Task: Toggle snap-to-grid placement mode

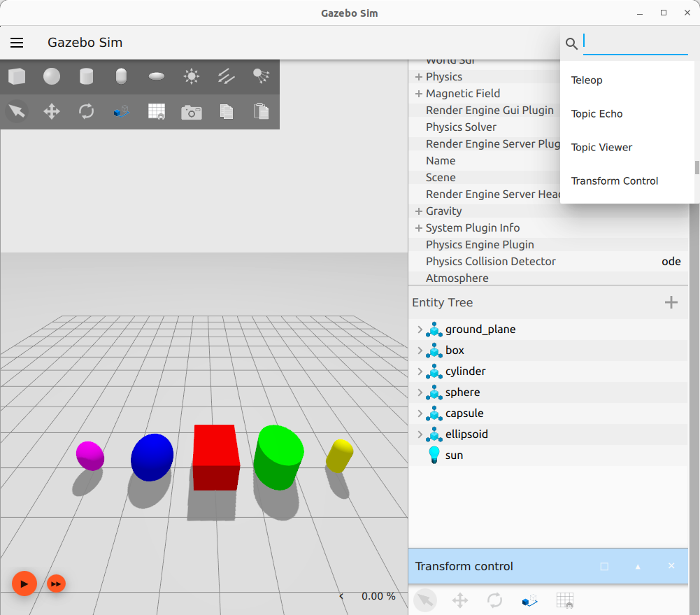Action: 156,111
